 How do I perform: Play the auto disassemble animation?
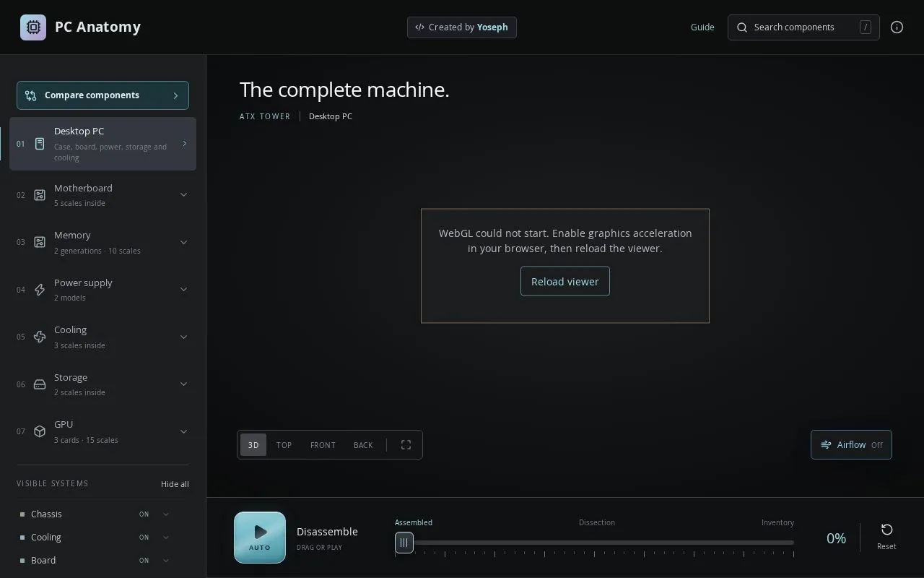[x=260, y=538]
